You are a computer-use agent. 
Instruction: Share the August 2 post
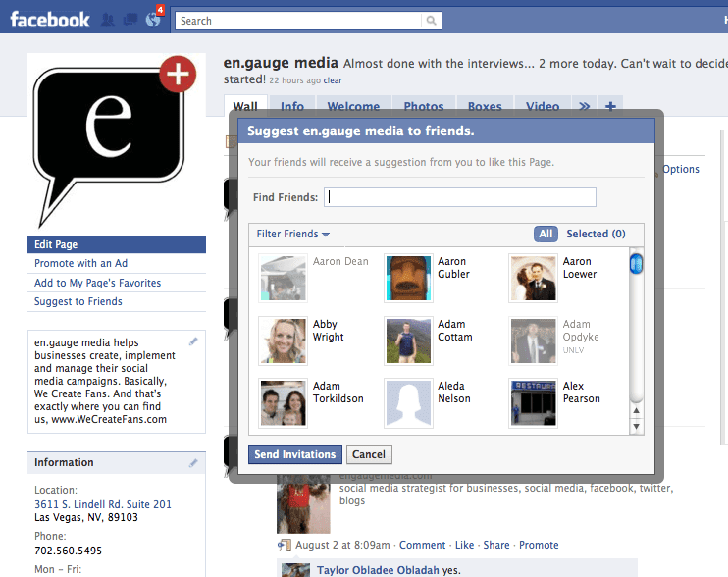(x=496, y=545)
